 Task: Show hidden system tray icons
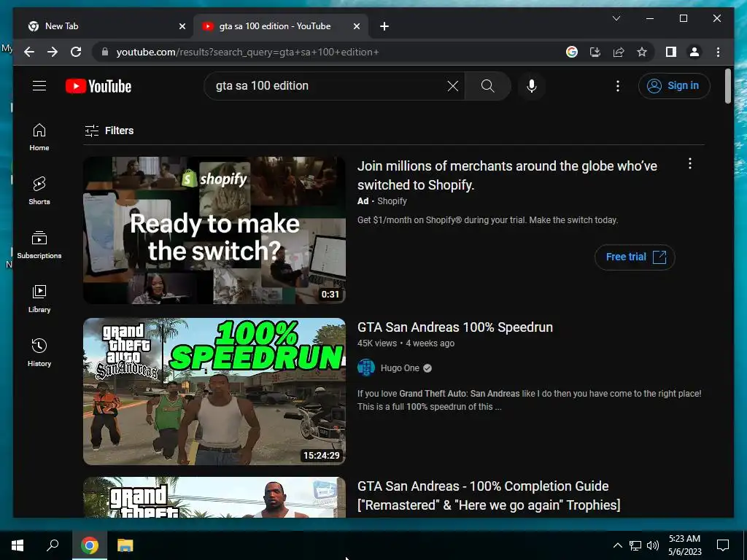point(617,545)
